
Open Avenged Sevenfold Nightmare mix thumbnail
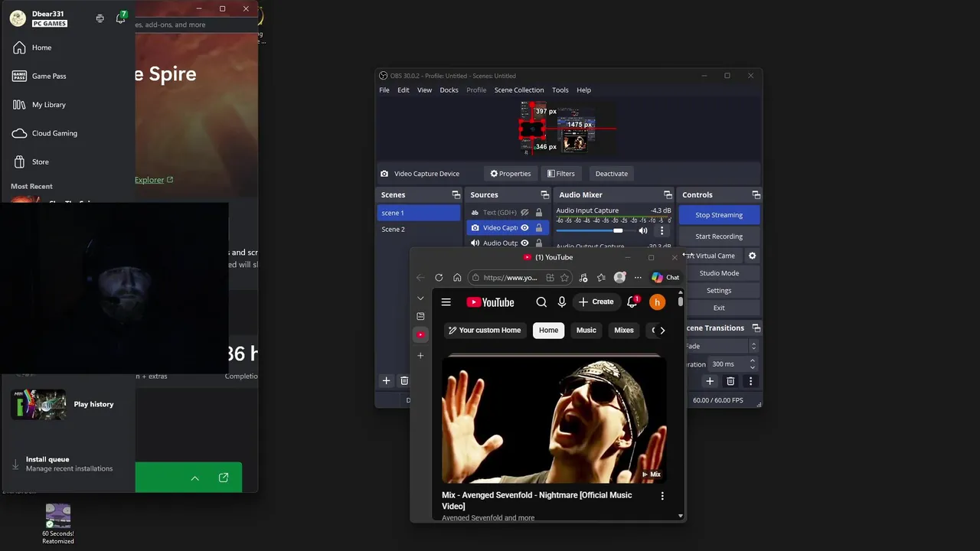click(554, 419)
